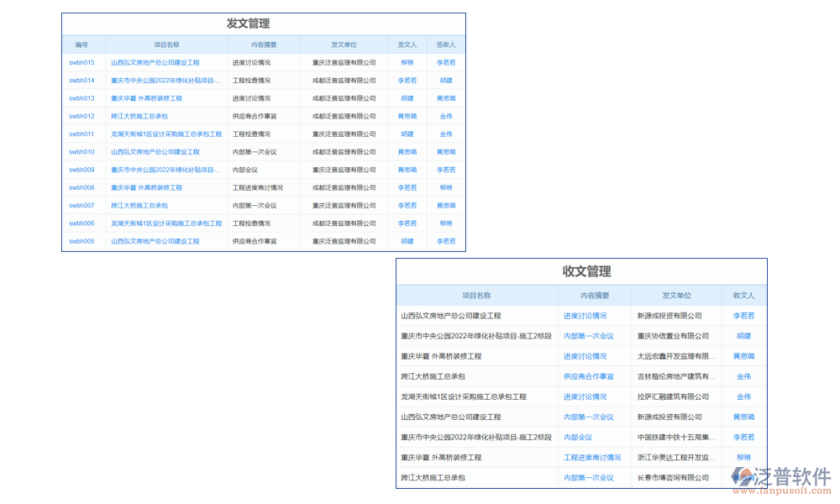The width and height of the screenshot is (840, 504).
Task: Open document swbh015 number link
Action: 83,62
